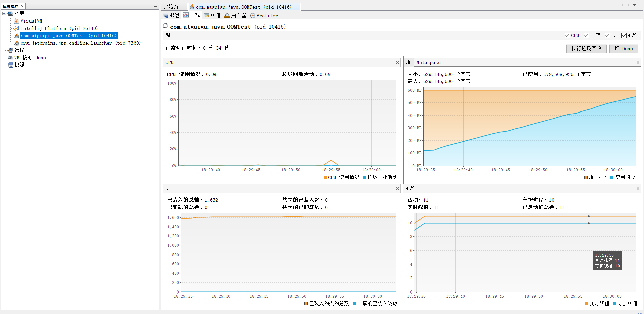Minimize the applications sidebar panel
The width and height of the screenshot is (644, 314).
click(x=155, y=6)
